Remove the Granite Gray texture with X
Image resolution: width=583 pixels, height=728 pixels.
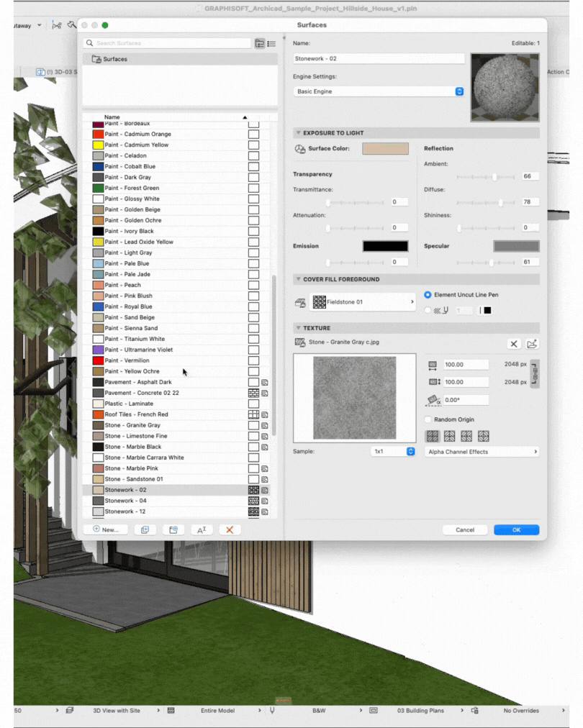click(513, 344)
